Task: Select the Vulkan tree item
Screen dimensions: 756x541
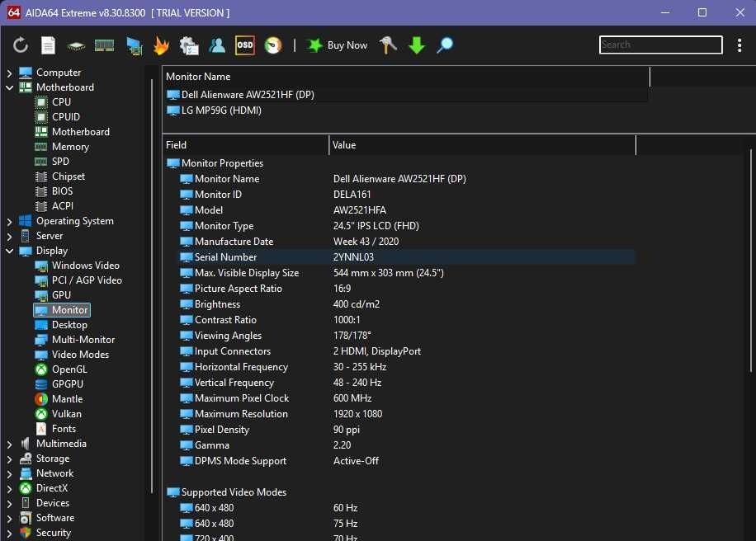Action: pyautogui.click(x=59, y=414)
